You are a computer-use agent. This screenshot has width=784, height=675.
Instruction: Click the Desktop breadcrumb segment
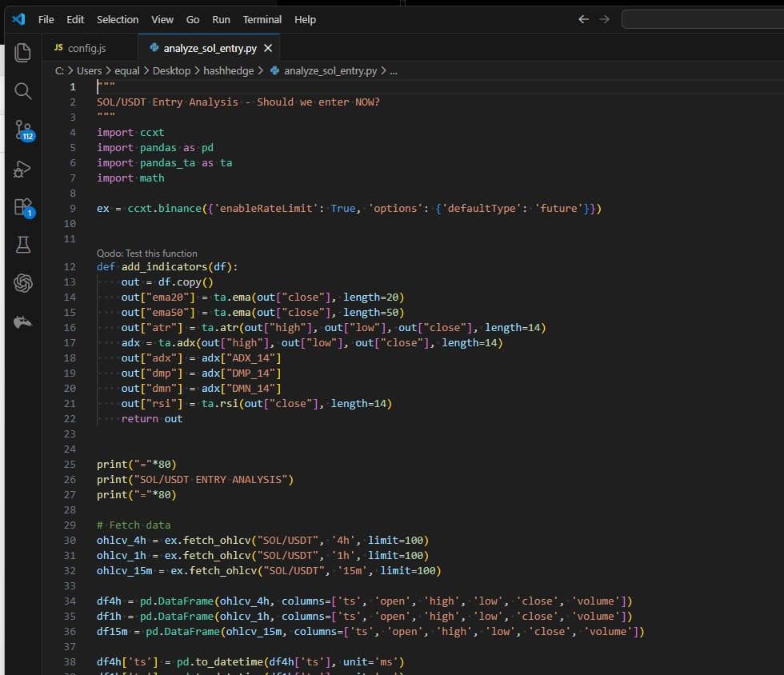click(x=171, y=70)
